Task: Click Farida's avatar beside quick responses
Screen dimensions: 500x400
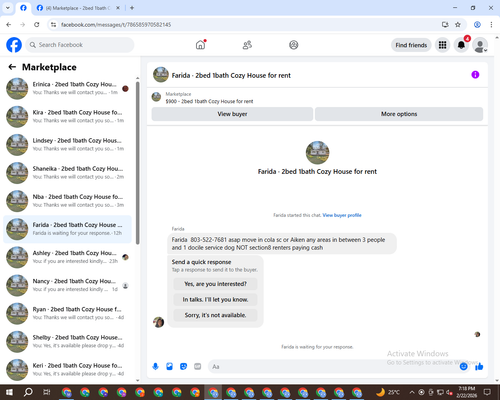Action: pyautogui.click(x=158, y=322)
